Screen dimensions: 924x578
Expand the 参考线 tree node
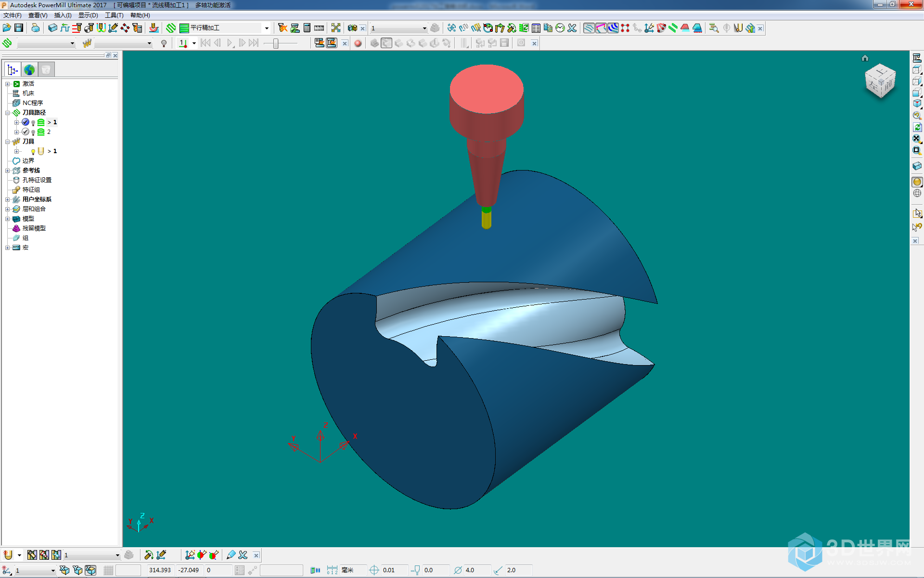(8, 171)
